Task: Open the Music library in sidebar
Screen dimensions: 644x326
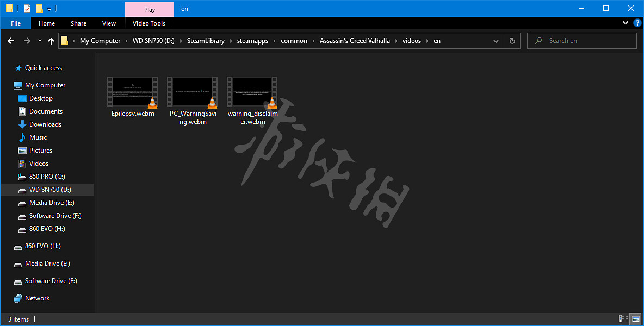Action: [38, 137]
